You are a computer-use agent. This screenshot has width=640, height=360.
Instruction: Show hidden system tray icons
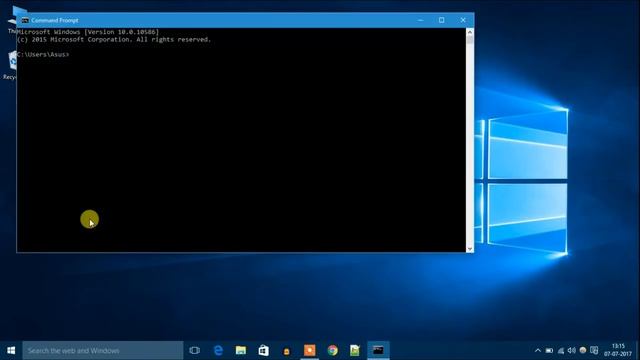(x=538, y=351)
